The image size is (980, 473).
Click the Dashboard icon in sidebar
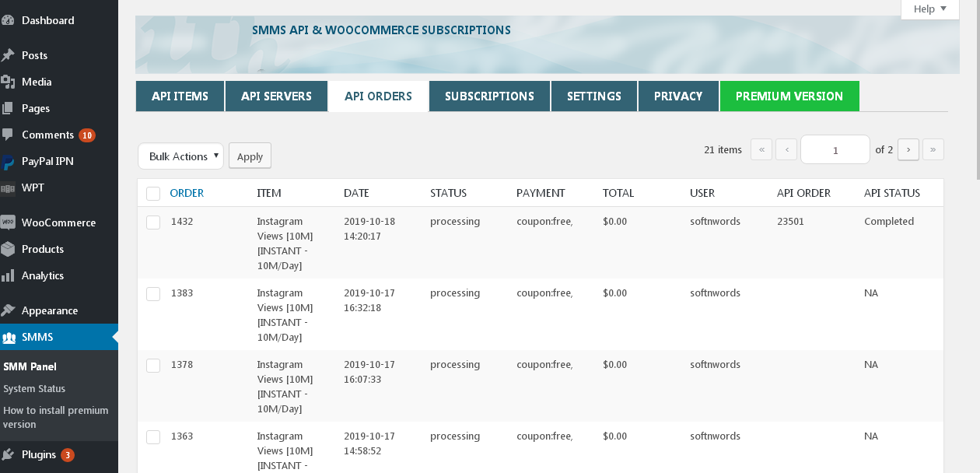(x=8, y=20)
